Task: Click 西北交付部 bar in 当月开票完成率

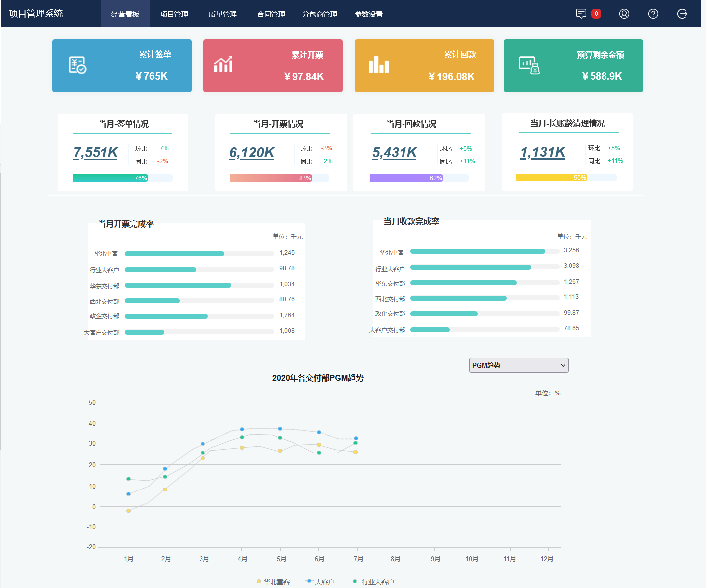Action: click(152, 301)
